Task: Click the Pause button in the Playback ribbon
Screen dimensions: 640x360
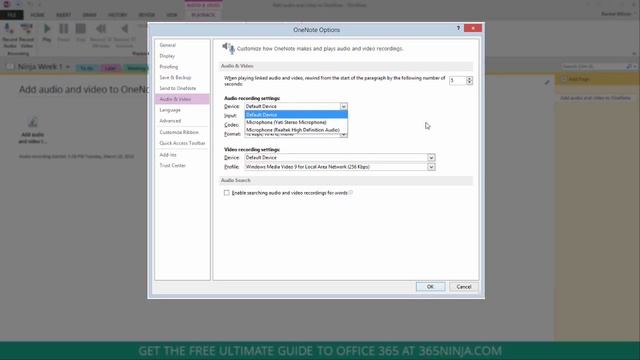Action: (x=64, y=32)
